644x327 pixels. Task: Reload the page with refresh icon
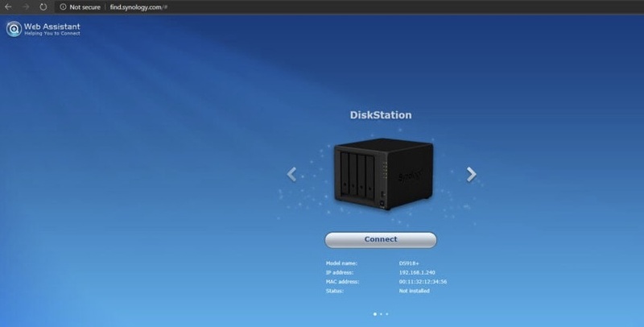click(x=43, y=7)
